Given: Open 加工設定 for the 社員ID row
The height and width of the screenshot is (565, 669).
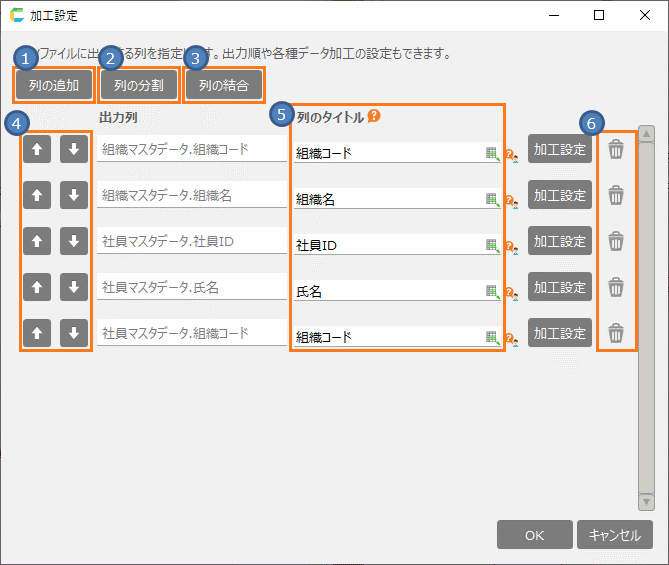Looking at the screenshot, I should coord(559,241).
